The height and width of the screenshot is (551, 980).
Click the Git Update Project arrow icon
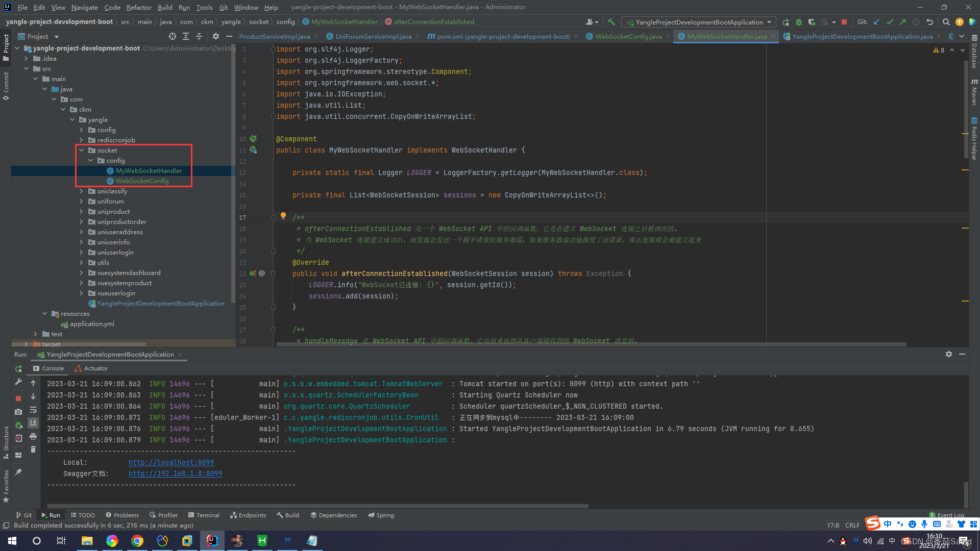(x=876, y=22)
